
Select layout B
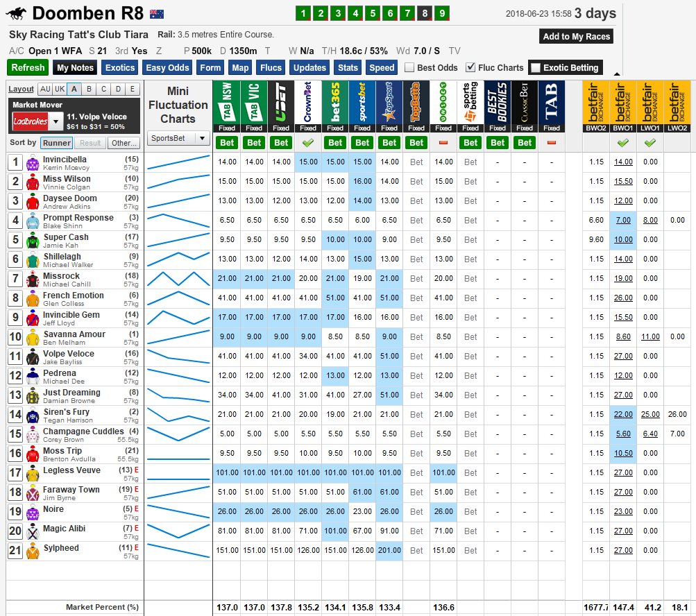coord(89,89)
